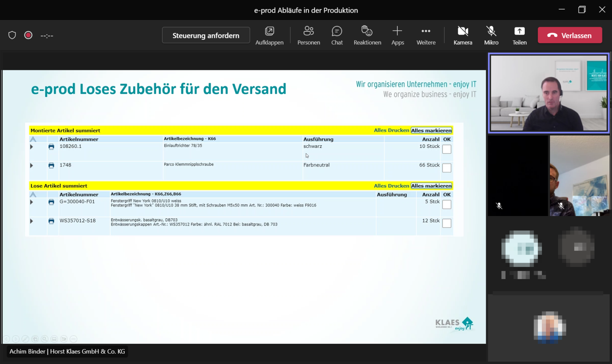
Task: Print article G=300040-F01 via printer icon
Action: pyautogui.click(x=51, y=202)
